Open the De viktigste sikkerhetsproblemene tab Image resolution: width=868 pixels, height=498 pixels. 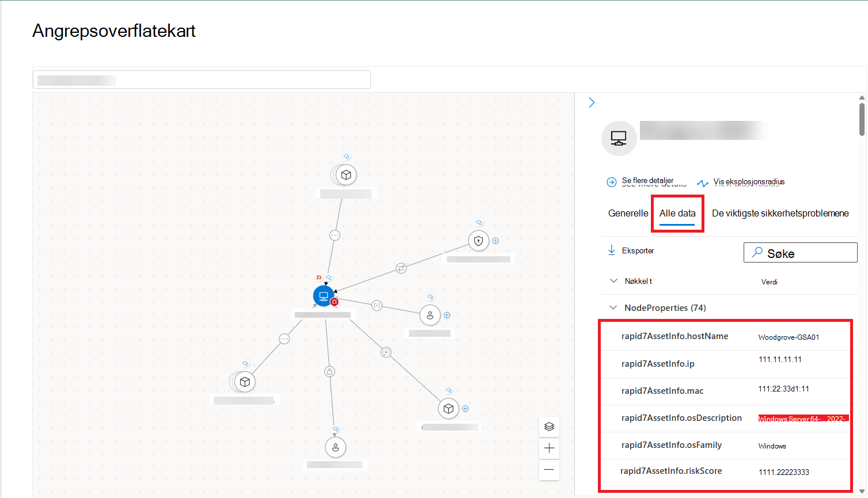click(x=780, y=213)
